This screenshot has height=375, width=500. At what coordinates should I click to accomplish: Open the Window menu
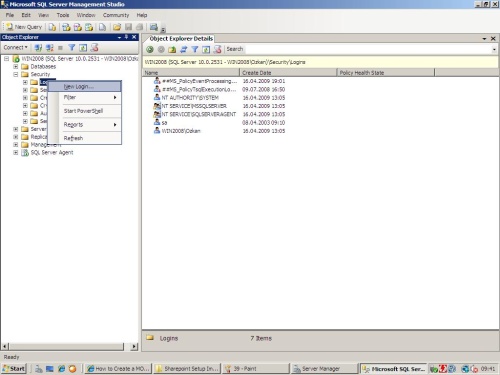click(86, 15)
